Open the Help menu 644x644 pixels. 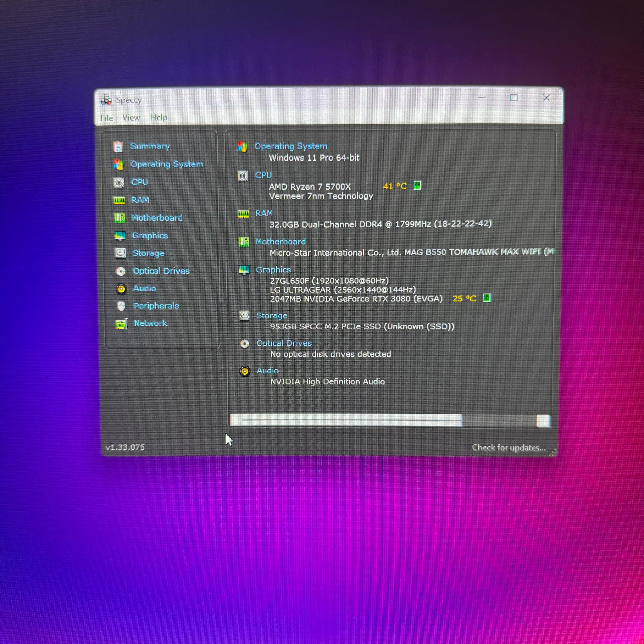(x=159, y=118)
